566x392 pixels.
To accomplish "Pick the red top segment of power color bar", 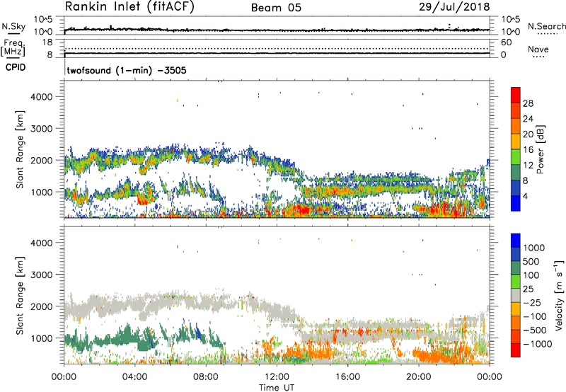I will point(516,95).
